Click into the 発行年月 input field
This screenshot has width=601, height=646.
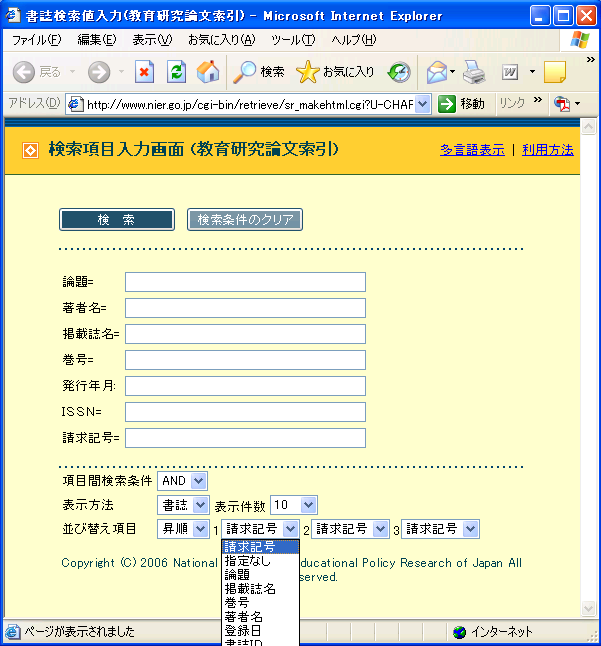pyautogui.click(x=246, y=386)
